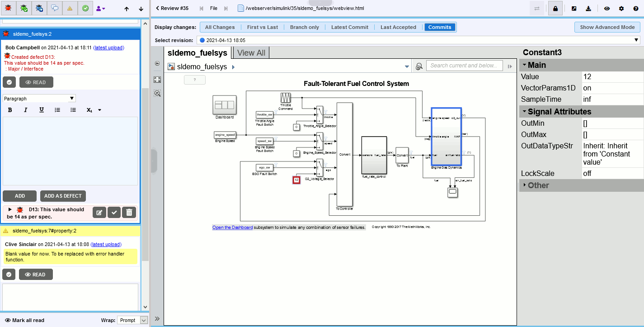Switch to the View All tab

coord(251,53)
